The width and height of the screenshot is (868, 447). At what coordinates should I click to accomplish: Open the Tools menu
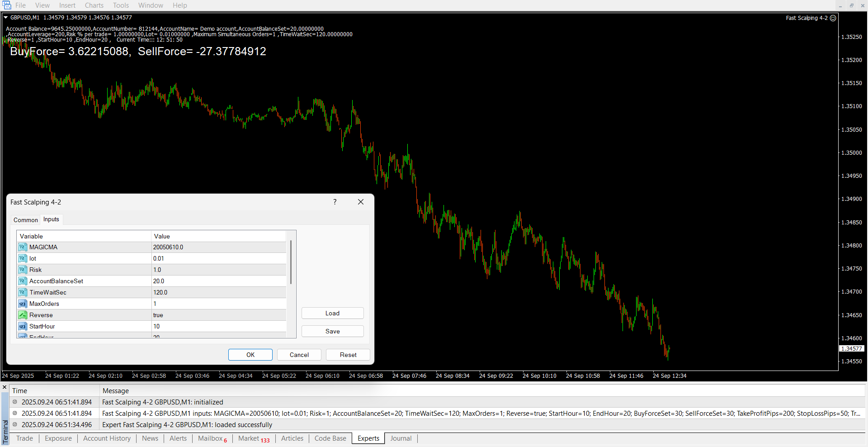[x=121, y=5]
